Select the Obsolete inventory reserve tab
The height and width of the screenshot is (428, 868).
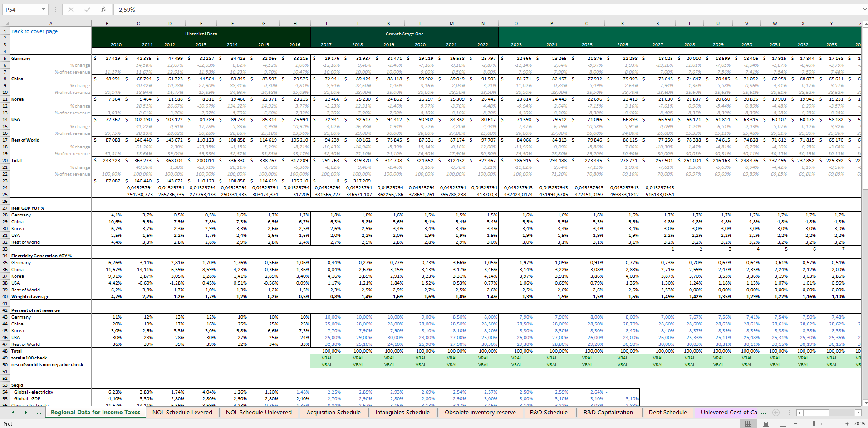coord(480,413)
